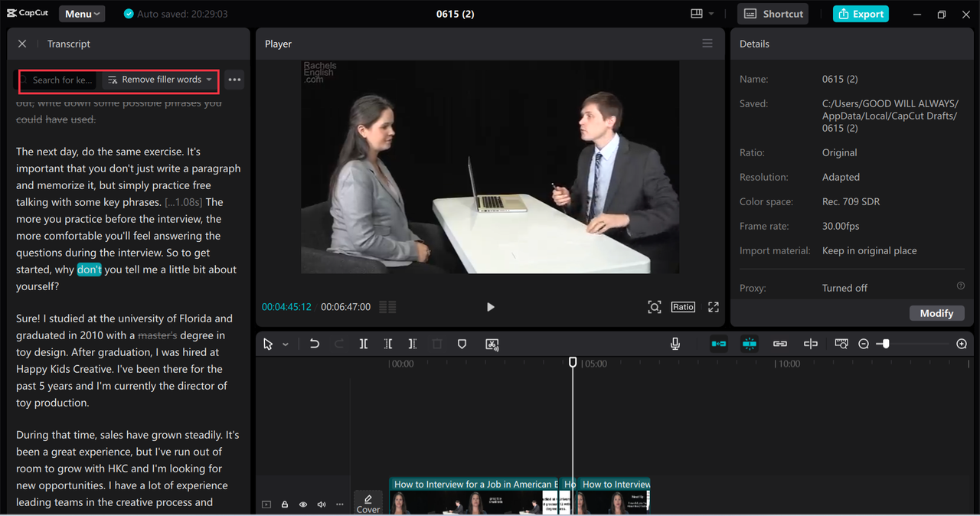
Task: Open the Player panel hamburger menu
Action: (x=707, y=44)
